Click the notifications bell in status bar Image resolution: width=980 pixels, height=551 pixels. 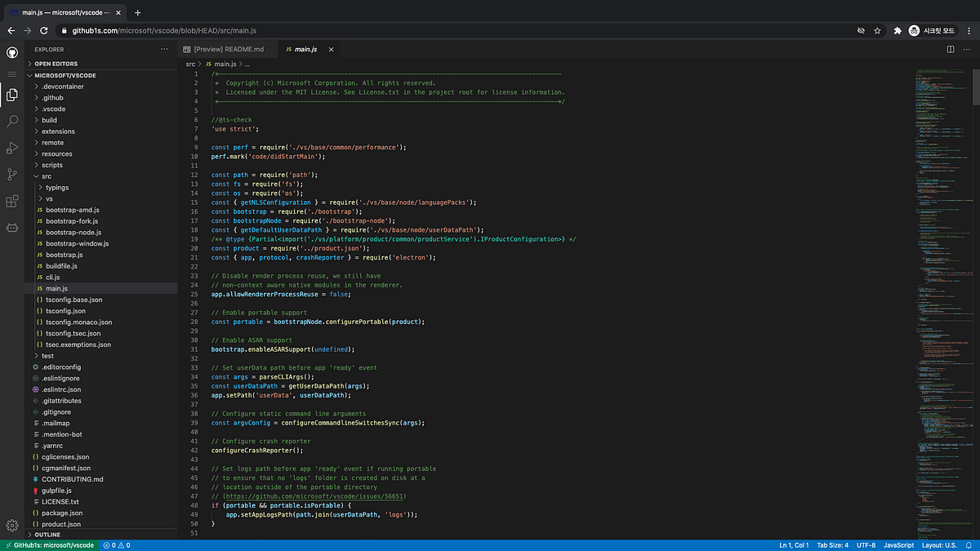pos(970,545)
